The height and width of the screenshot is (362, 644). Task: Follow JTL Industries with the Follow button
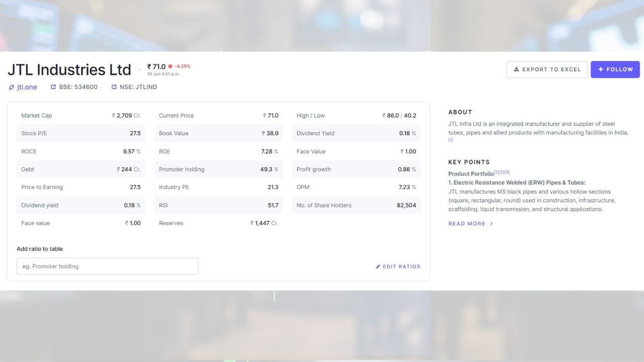615,69
